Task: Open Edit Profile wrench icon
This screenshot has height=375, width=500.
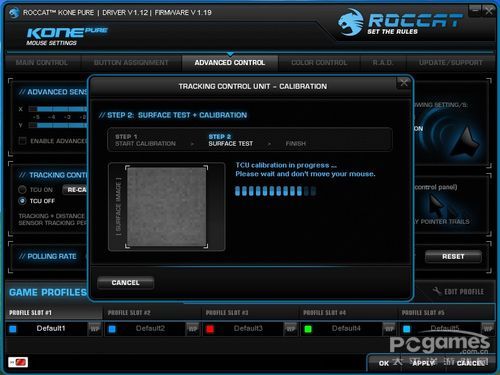Action: tap(437, 291)
